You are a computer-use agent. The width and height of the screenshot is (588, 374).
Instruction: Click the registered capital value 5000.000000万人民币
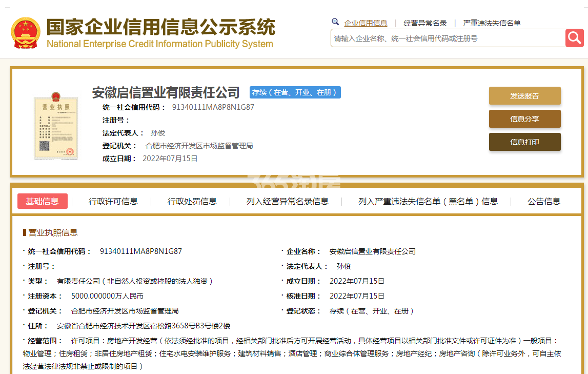107,296
